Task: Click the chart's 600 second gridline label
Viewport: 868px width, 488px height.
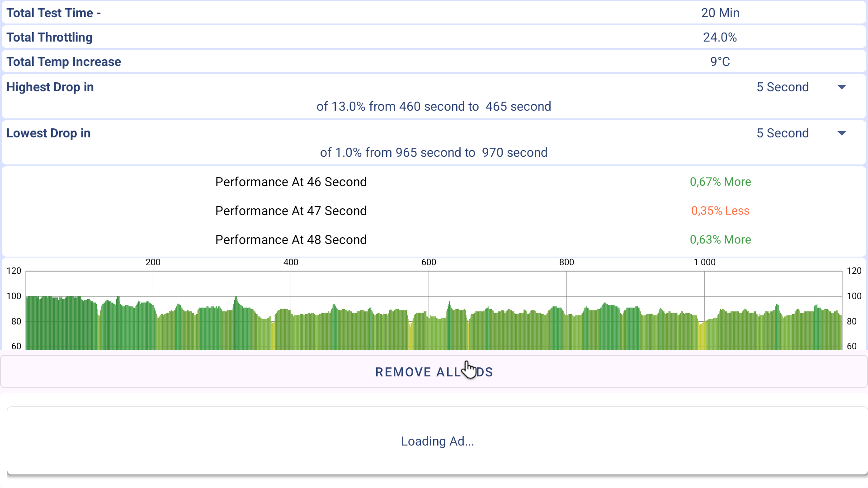Action: click(x=429, y=262)
